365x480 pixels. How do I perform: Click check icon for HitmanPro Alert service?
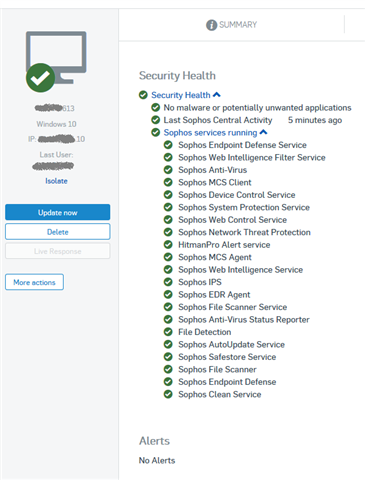tap(168, 244)
